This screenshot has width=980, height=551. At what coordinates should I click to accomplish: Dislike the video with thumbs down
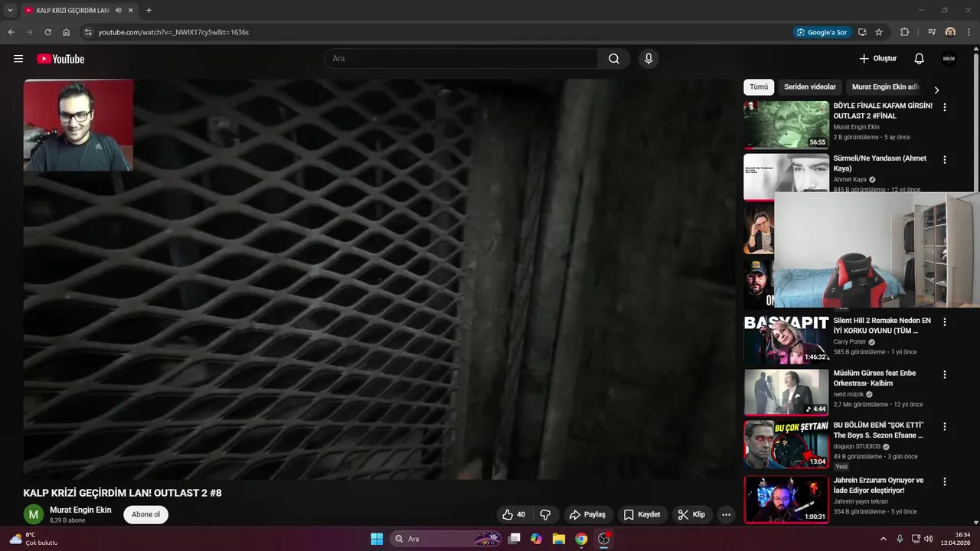coord(546,515)
